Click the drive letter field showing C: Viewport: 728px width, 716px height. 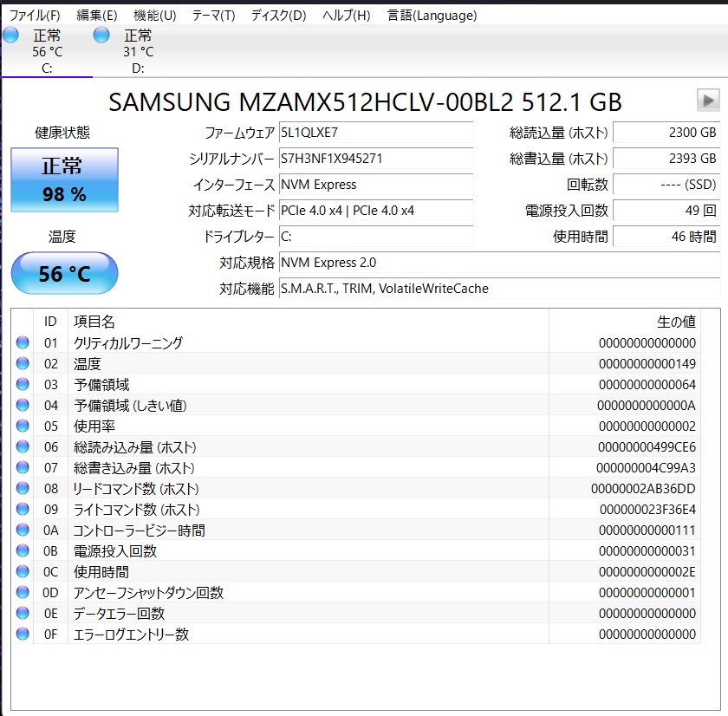pos(376,237)
